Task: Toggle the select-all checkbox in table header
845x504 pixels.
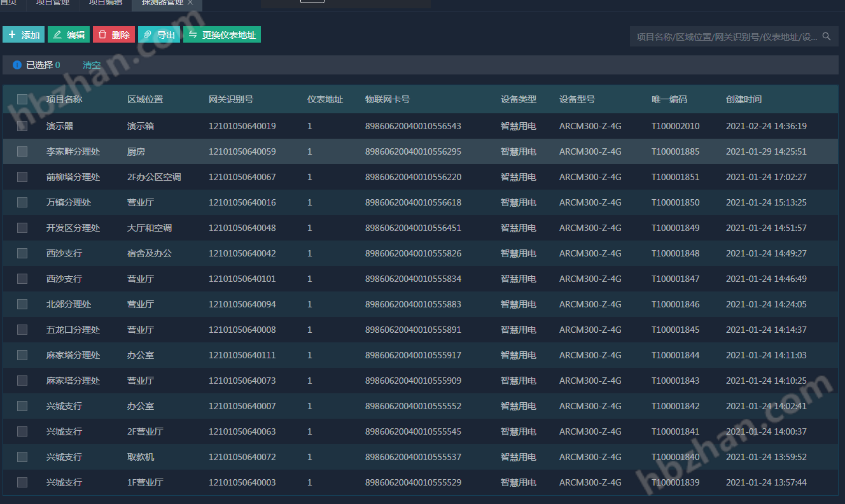Action: [22, 99]
